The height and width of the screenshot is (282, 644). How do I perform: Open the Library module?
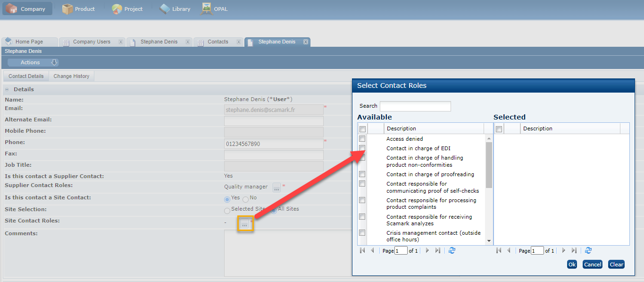(x=175, y=9)
